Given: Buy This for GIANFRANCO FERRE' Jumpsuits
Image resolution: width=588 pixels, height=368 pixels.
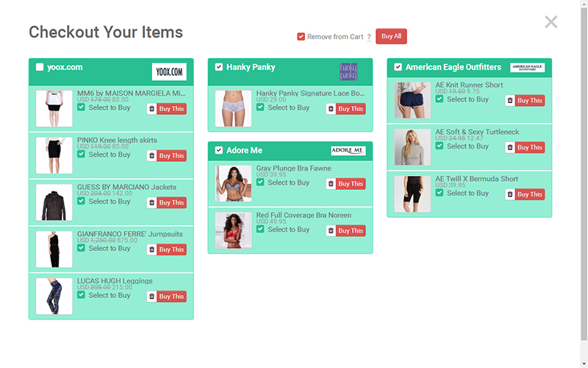Looking at the screenshot, I should [x=171, y=250].
